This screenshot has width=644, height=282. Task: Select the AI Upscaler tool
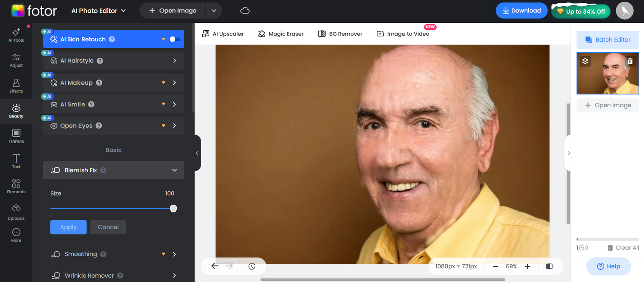pos(223,34)
